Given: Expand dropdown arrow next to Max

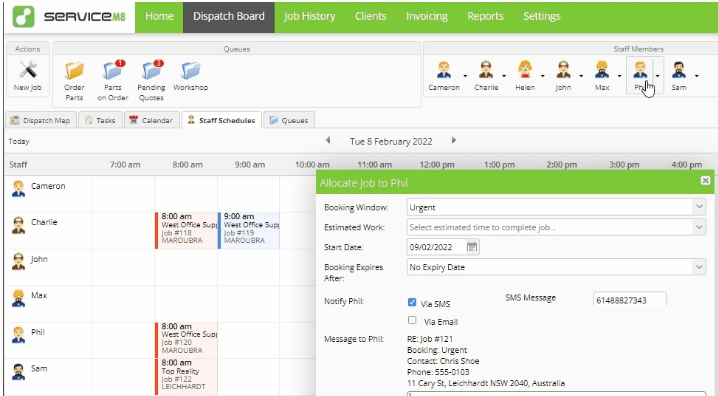Looking at the screenshot, I should point(619,76).
